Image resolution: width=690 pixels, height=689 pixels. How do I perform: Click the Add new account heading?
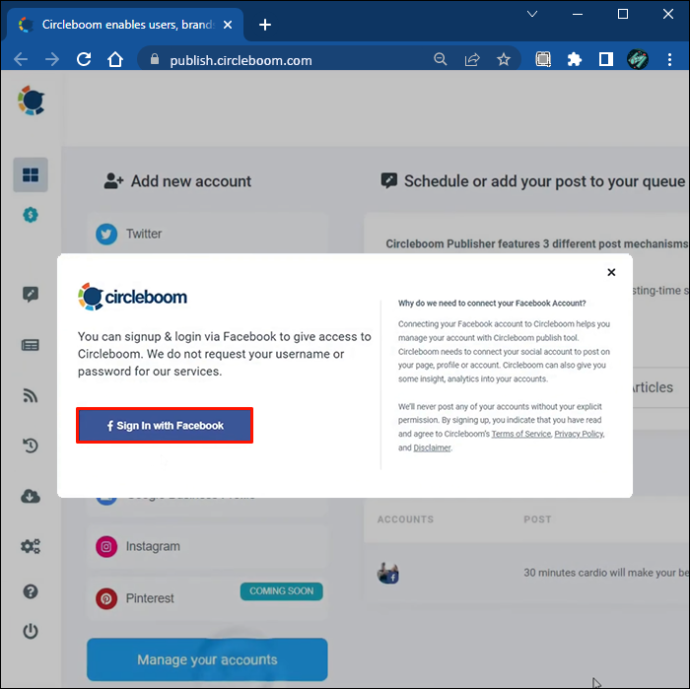(191, 181)
